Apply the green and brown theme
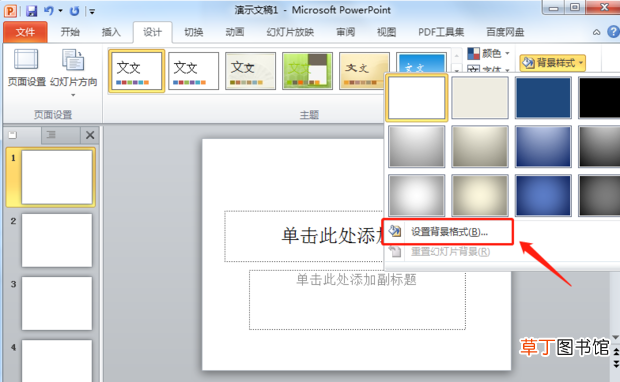This screenshot has height=382, width=620. pos(307,71)
